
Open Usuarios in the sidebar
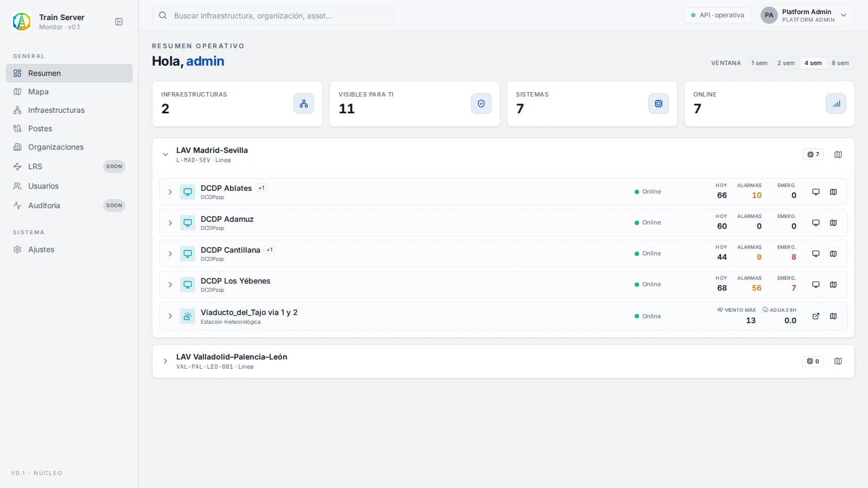[x=69, y=186]
